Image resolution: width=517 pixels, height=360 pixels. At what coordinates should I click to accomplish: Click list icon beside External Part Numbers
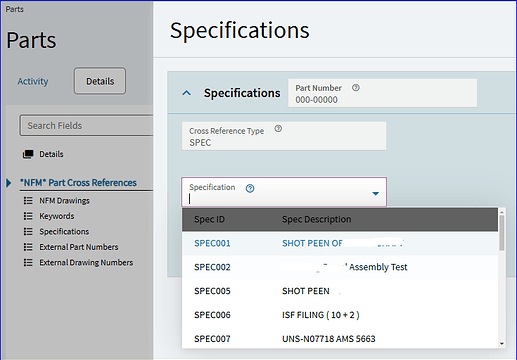pyautogui.click(x=28, y=247)
